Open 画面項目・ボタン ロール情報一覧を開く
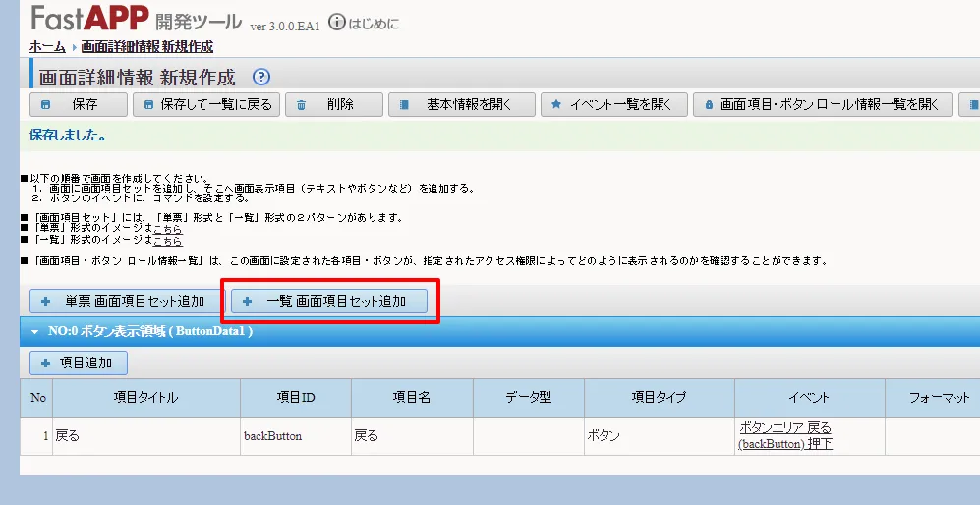The image size is (980, 505). coord(823,105)
